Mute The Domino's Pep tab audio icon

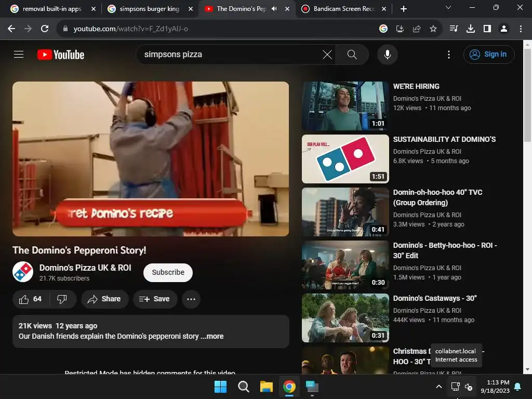click(x=274, y=9)
